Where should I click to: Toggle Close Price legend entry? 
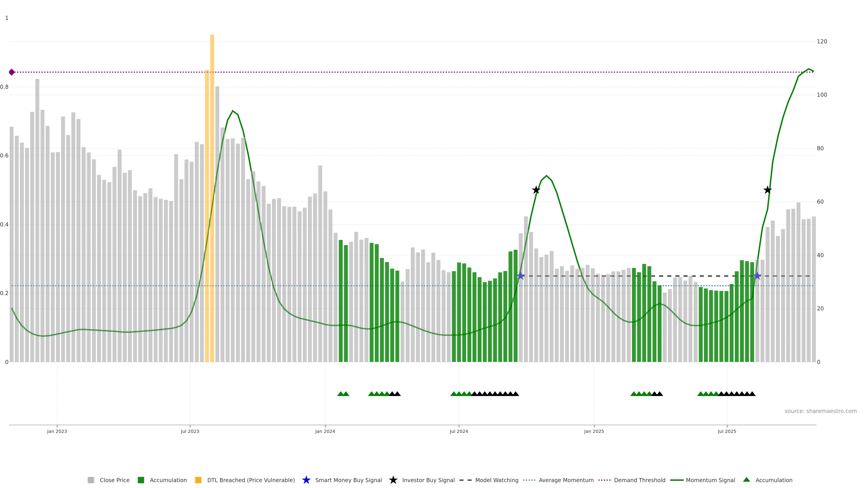click(114, 480)
